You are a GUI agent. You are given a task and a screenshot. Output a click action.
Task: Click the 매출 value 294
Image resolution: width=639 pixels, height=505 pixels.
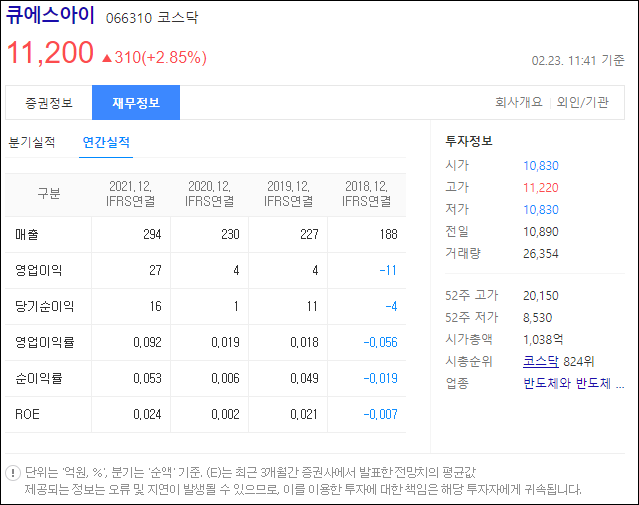(x=152, y=234)
